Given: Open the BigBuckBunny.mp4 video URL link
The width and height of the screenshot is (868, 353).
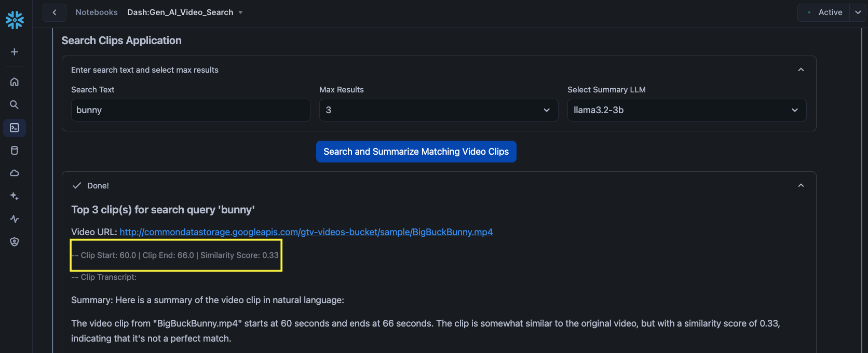Looking at the screenshot, I should pyautogui.click(x=306, y=232).
